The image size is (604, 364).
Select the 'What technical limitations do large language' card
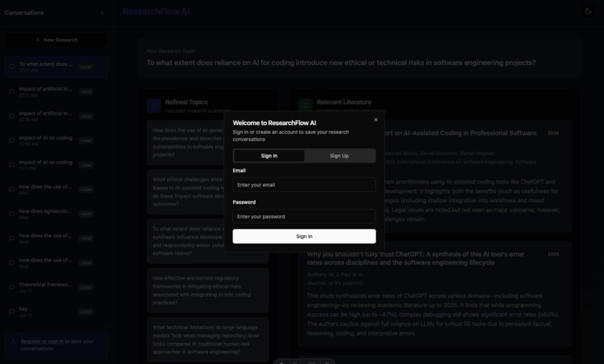pos(208,340)
